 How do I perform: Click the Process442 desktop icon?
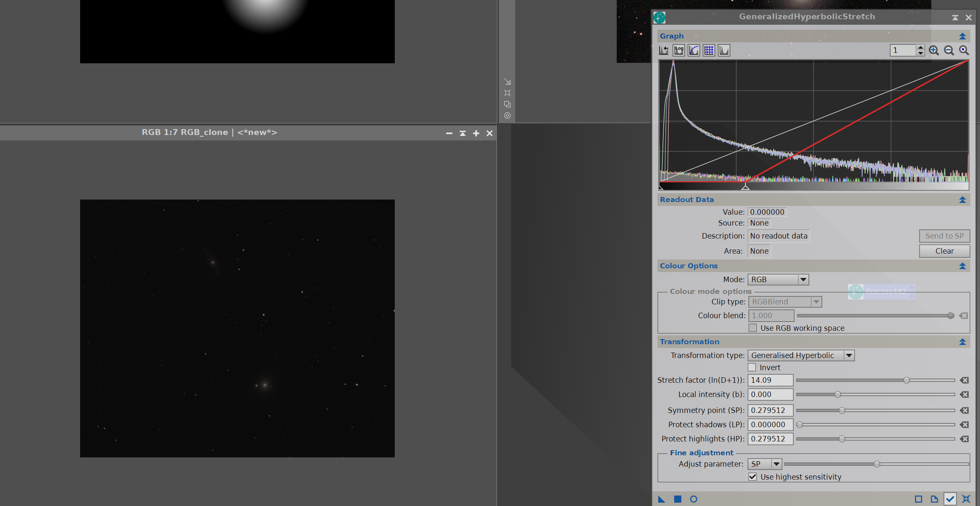coord(881,292)
